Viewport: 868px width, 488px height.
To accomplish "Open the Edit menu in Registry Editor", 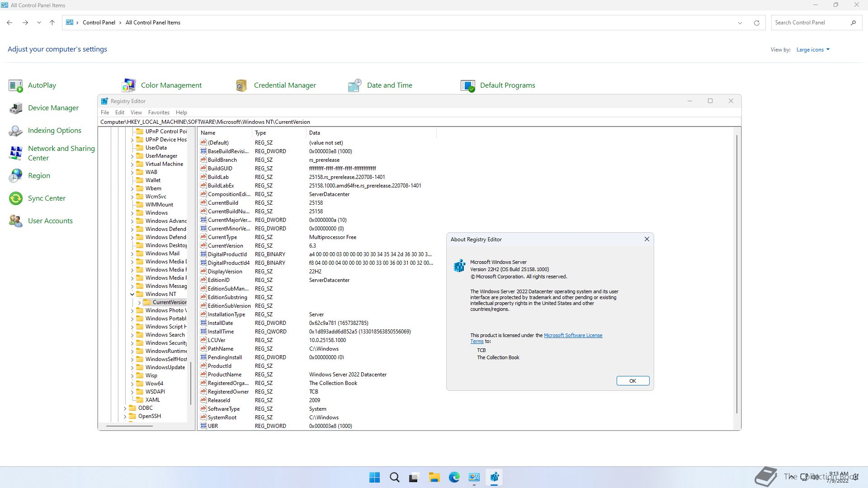I will (x=120, y=113).
